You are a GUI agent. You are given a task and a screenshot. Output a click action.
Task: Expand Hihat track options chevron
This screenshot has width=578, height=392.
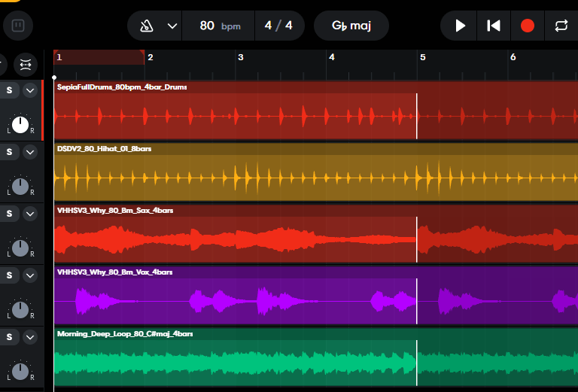click(x=30, y=152)
